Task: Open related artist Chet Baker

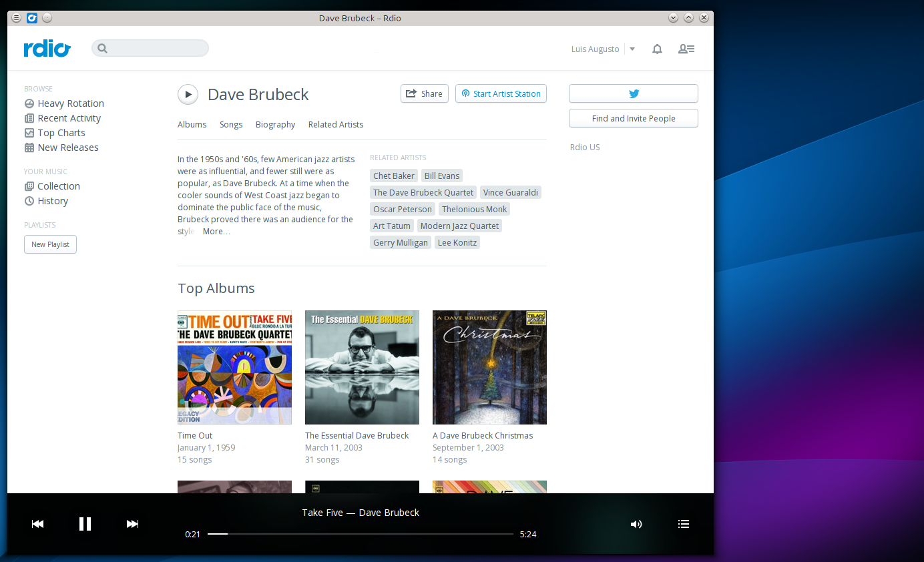Action: [x=394, y=176]
